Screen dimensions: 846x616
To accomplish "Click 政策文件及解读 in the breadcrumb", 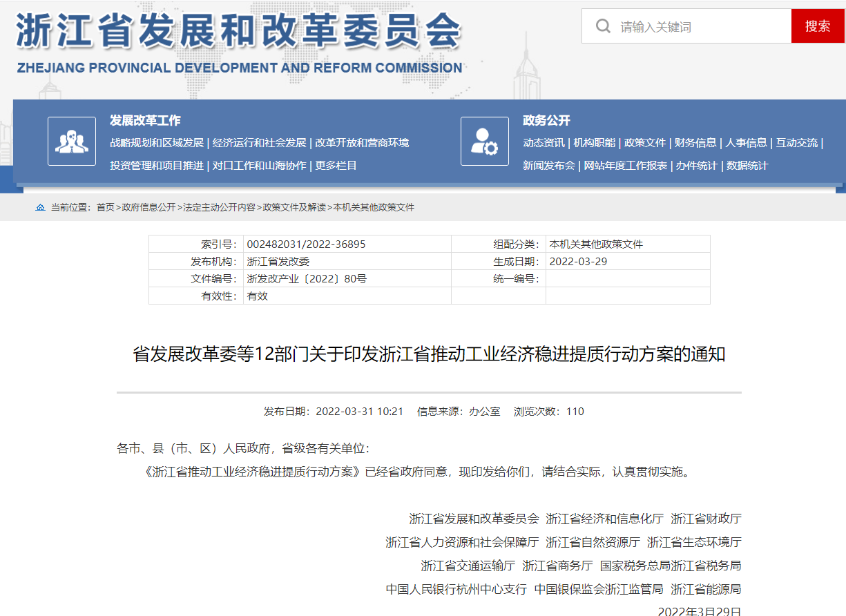I will (294, 207).
